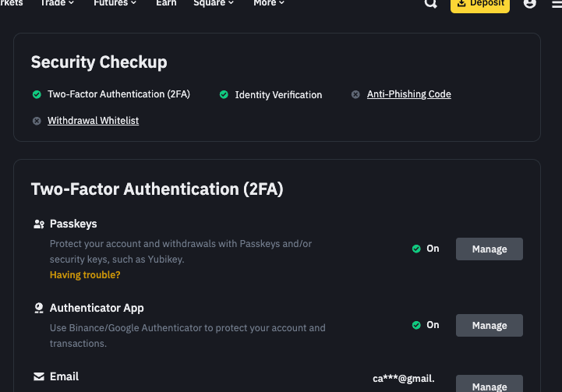Viewport: 562px width, 392px height.
Task: Expand the Trade dropdown menu
Action: (x=57, y=4)
